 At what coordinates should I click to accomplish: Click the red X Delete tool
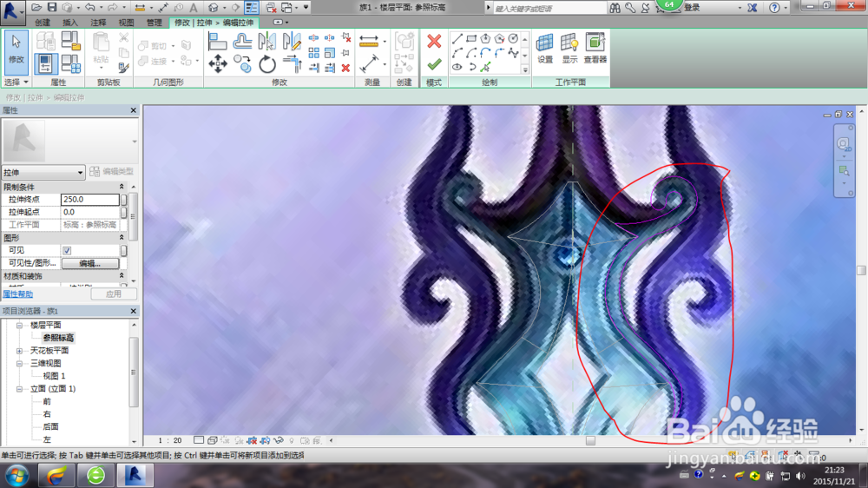coord(346,68)
